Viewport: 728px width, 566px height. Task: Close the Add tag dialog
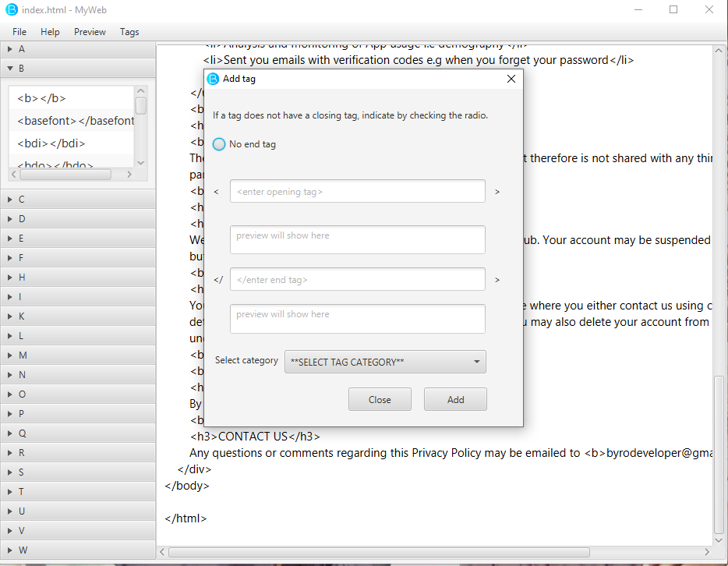(x=511, y=79)
